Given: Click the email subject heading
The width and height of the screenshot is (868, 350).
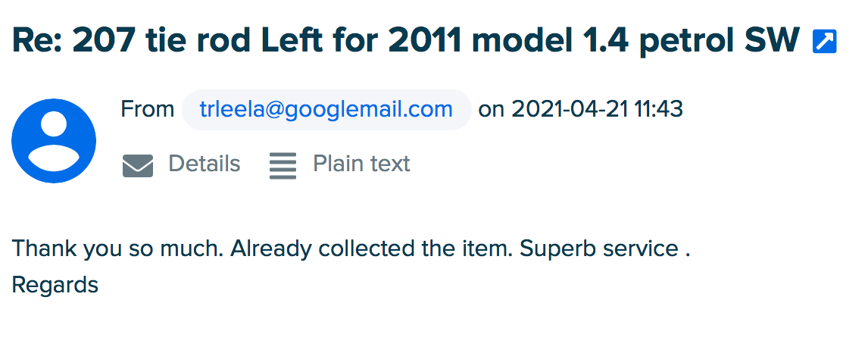Looking at the screenshot, I should tap(406, 40).
